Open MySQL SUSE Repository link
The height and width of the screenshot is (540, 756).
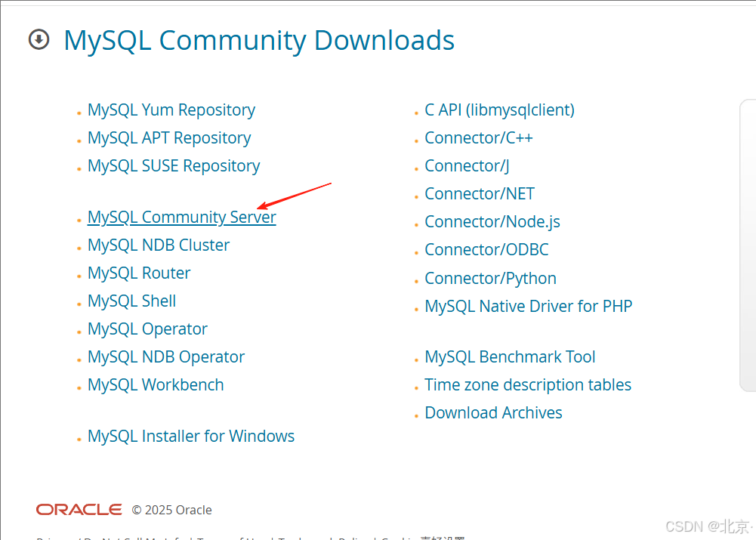tap(174, 166)
